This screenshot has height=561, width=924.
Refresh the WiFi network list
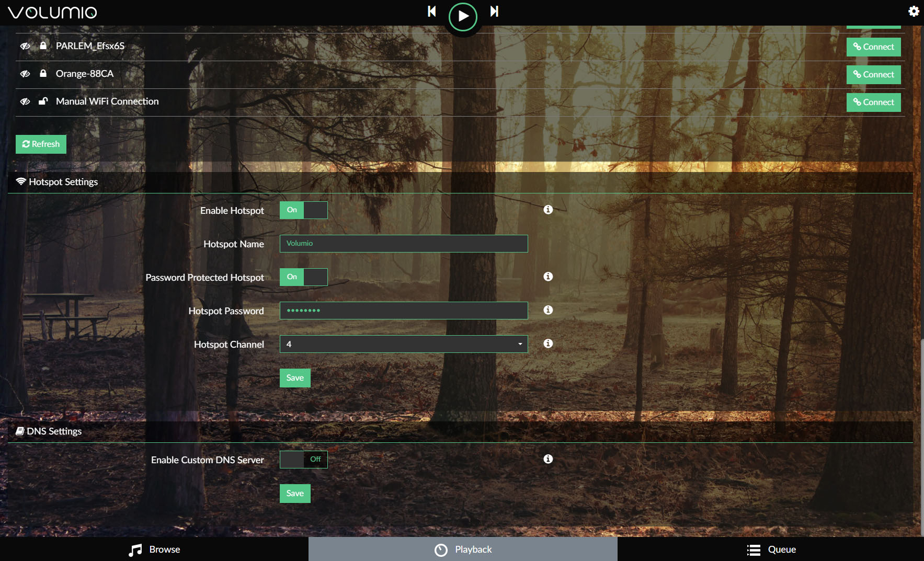point(41,144)
